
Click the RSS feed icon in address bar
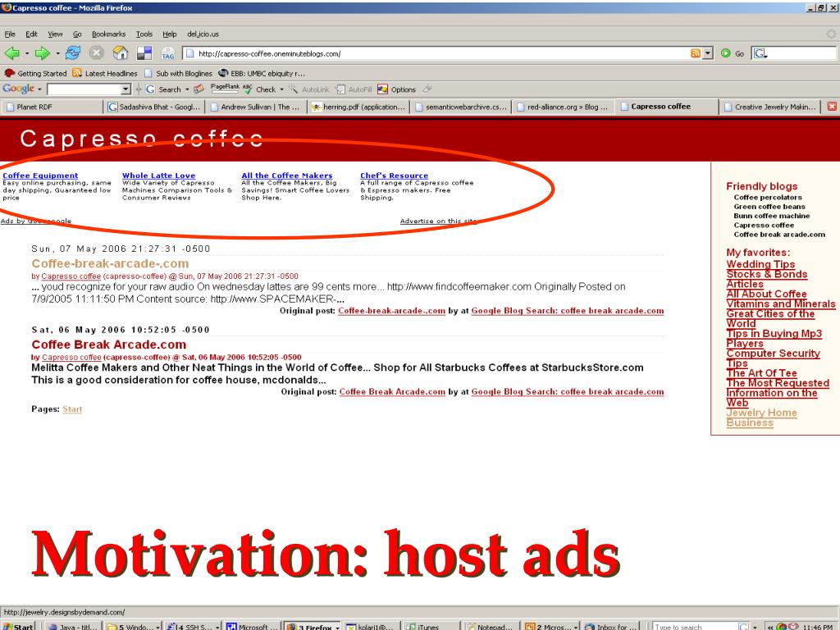(696, 53)
